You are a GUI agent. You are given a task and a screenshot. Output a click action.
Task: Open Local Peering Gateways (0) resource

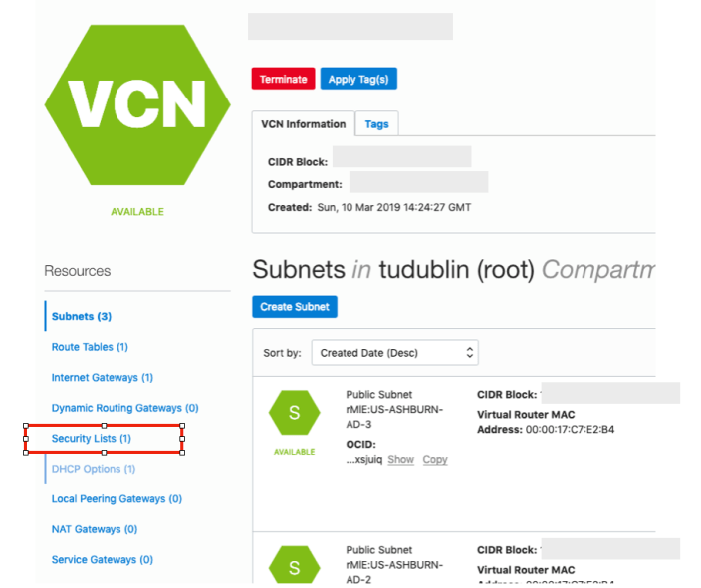pyautogui.click(x=117, y=499)
